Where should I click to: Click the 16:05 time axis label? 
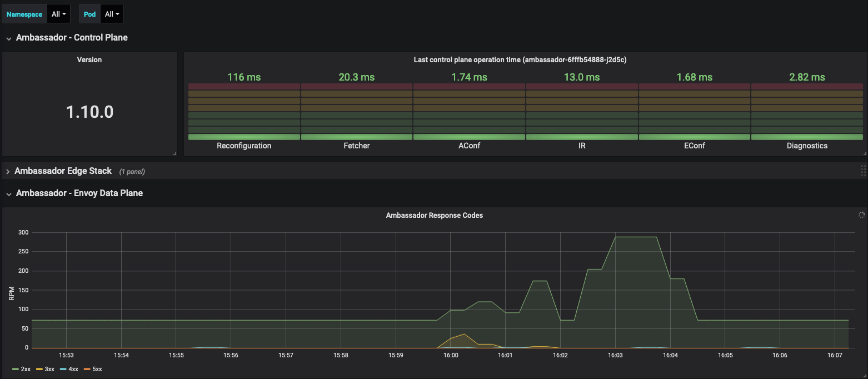[x=725, y=355]
